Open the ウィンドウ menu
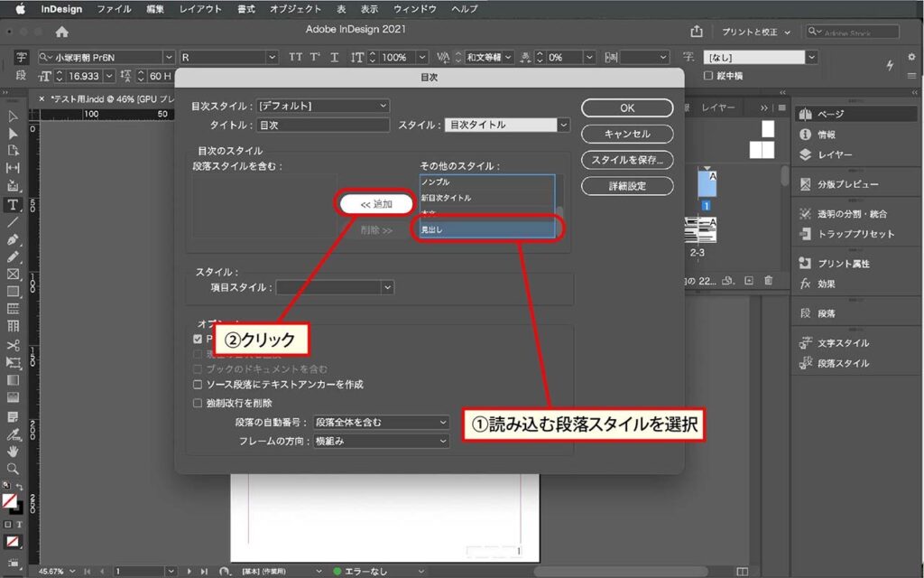Viewport: 924px width, 578px height. coord(415,9)
